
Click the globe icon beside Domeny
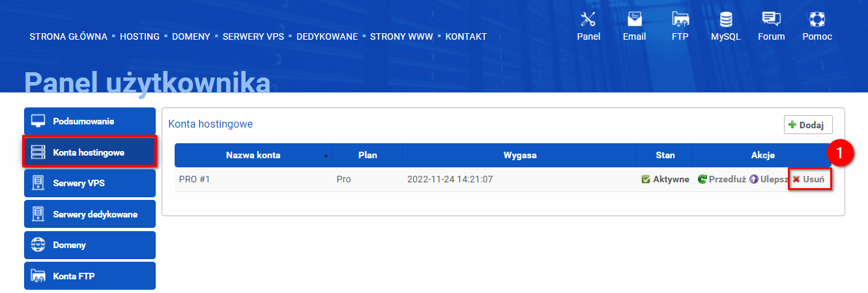38,245
